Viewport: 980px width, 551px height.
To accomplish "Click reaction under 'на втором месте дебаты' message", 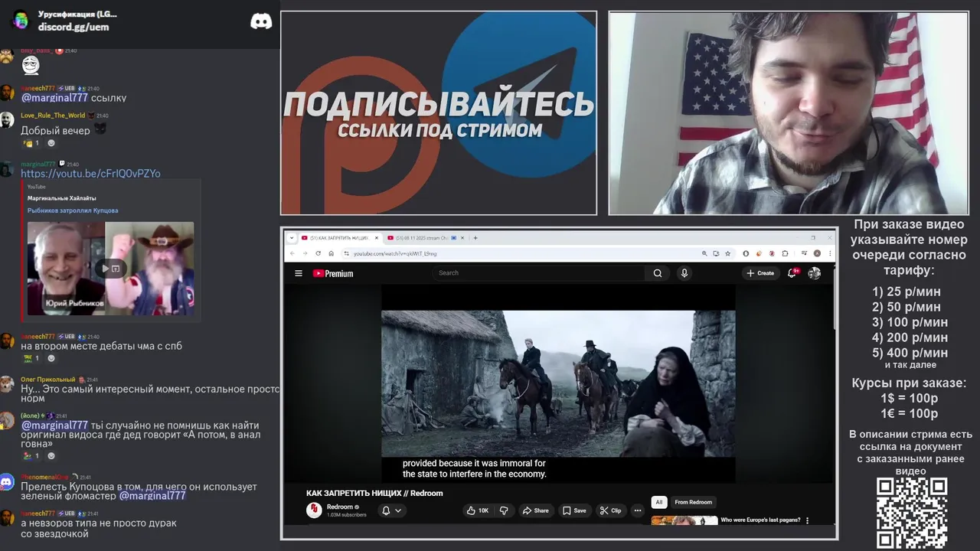I will click(32, 358).
